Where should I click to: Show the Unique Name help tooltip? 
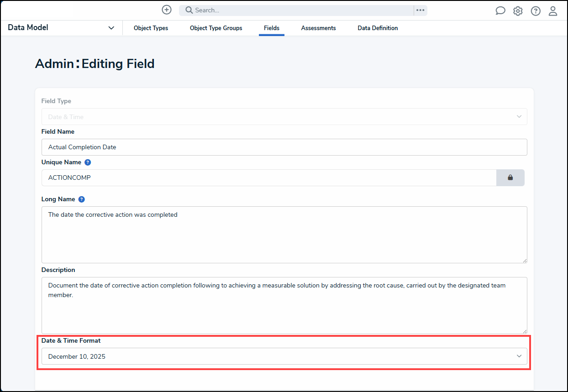pyautogui.click(x=87, y=162)
